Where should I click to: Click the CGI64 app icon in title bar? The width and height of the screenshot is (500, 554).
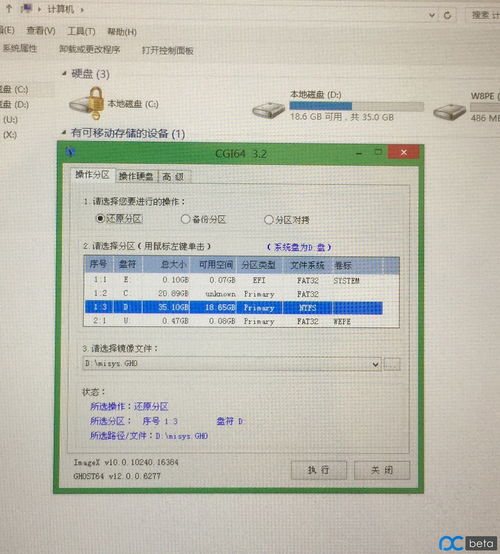70,152
